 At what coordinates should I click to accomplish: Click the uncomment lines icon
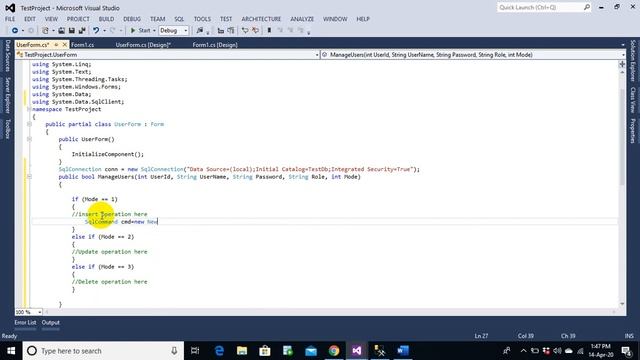pyautogui.click(x=255, y=31)
